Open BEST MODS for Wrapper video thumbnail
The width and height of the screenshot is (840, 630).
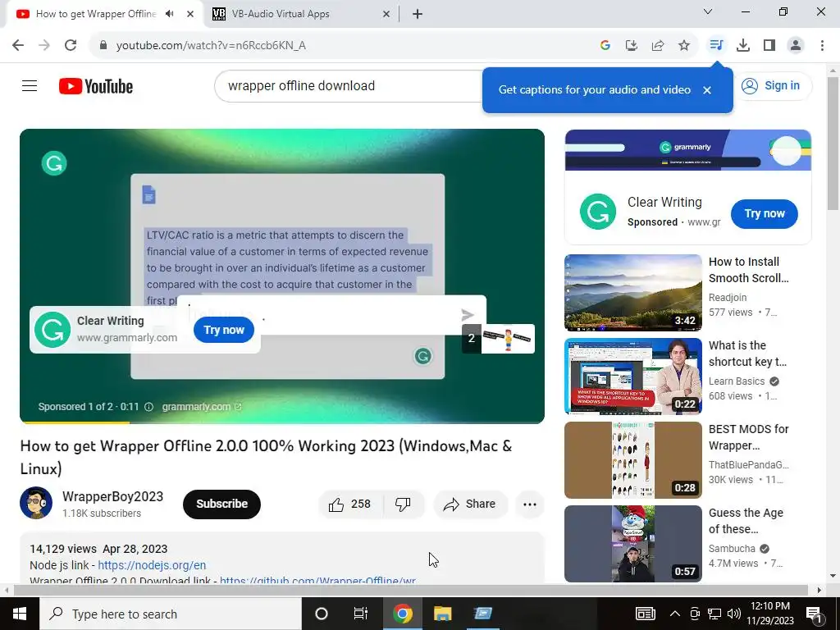coord(633,459)
